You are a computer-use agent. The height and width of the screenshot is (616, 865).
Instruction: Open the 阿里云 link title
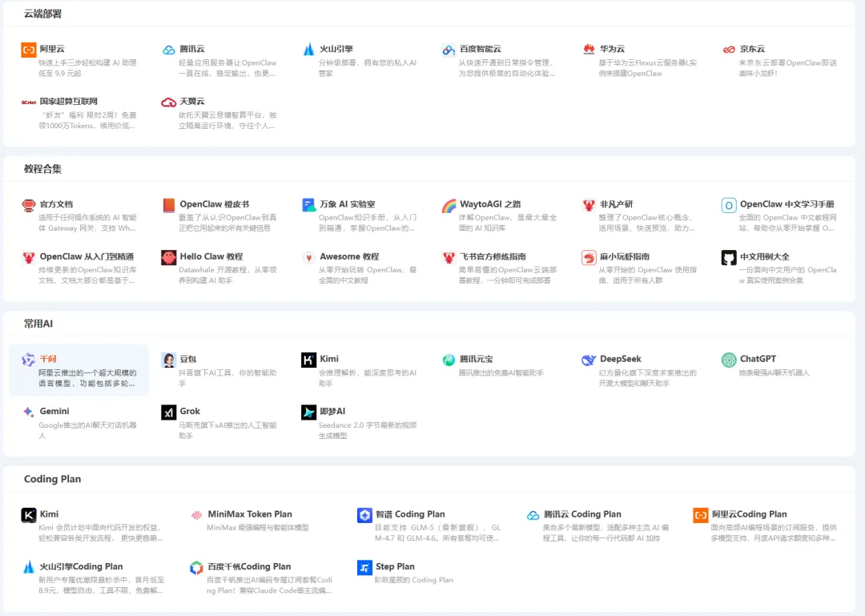click(x=52, y=49)
